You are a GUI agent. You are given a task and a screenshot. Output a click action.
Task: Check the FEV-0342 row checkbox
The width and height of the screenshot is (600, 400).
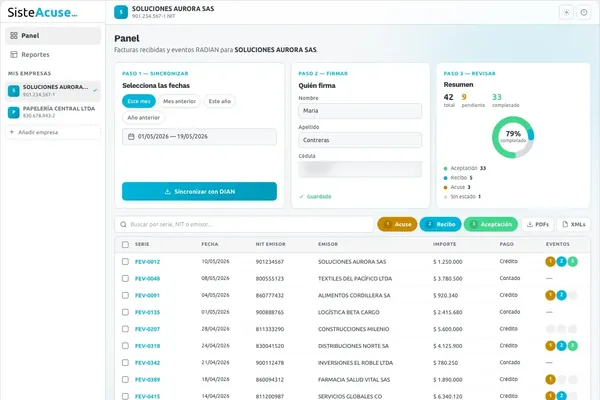coord(125,362)
